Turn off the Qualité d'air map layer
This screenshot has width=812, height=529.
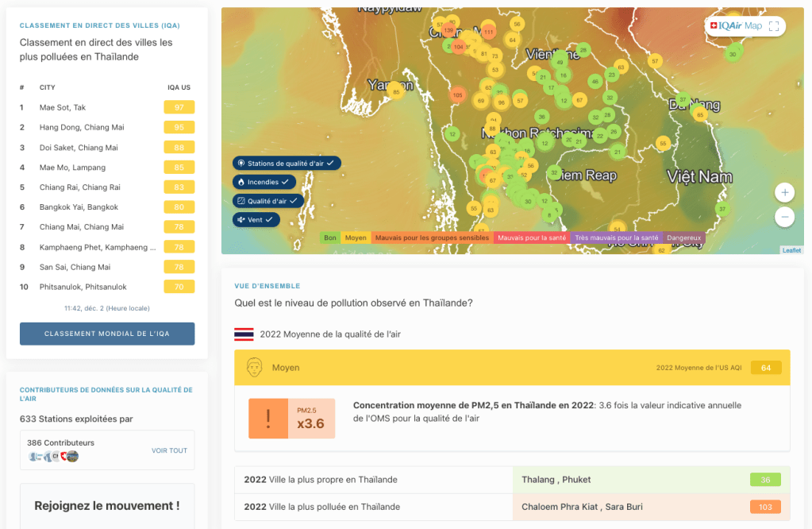coord(267,201)
